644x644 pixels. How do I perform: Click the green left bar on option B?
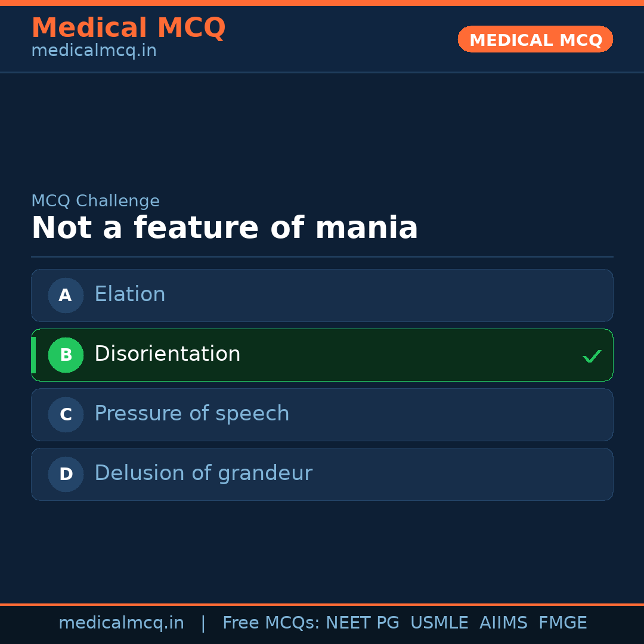tap(33, 355)
